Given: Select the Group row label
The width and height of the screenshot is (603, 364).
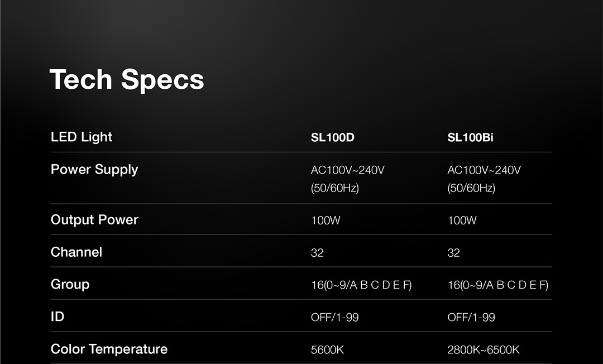Looking at the screenshot, I should 70,284.
